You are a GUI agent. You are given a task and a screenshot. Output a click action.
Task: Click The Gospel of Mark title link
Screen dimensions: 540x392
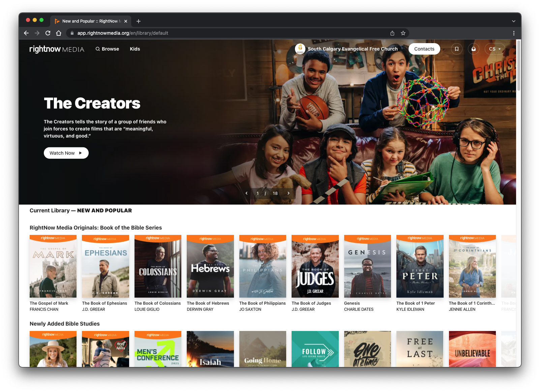point(49,303)
